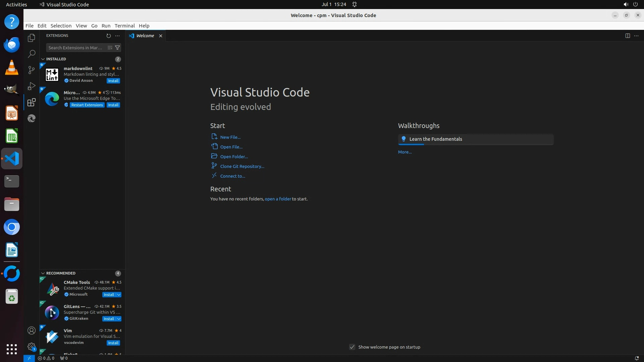Click errors and warnings status bar indicator
Viewport: 644px width, 362px height.
(x=46, y=358)
